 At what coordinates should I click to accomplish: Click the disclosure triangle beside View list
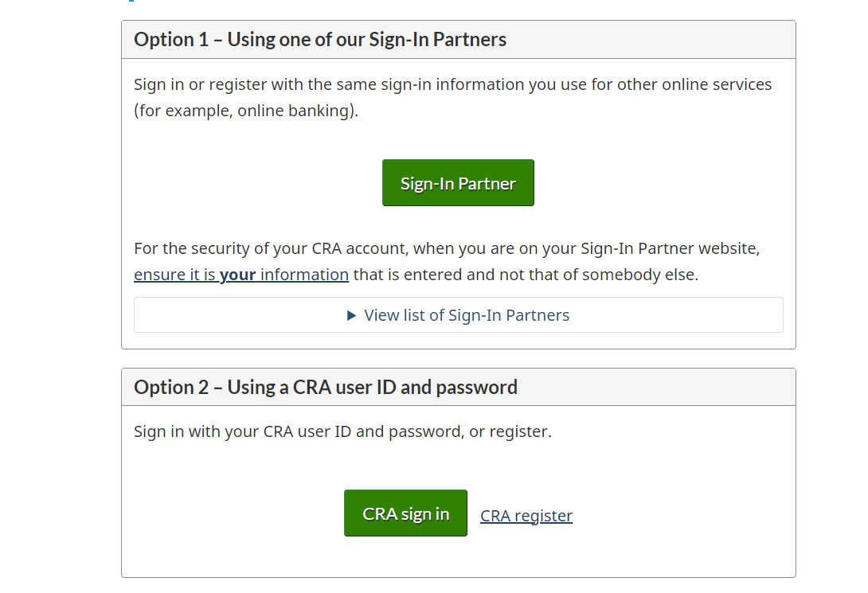point(352,315)
